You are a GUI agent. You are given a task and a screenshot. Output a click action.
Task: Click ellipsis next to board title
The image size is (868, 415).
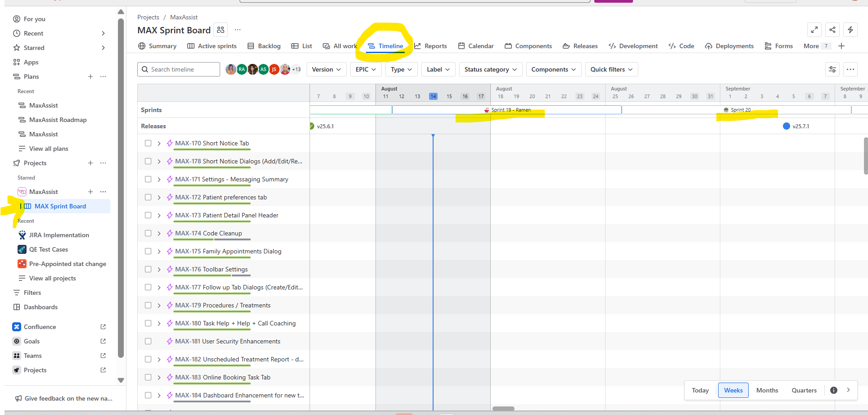[x=238, y=30]
